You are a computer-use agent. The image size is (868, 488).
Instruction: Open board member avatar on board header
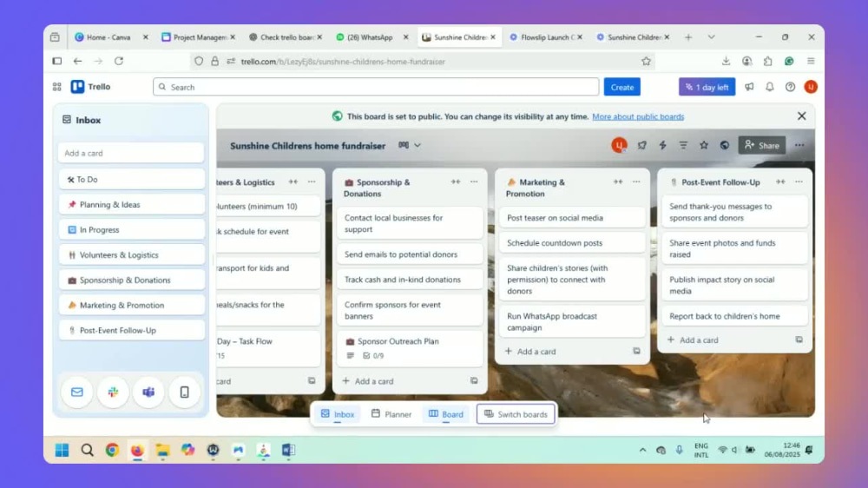tap(619, 145)
